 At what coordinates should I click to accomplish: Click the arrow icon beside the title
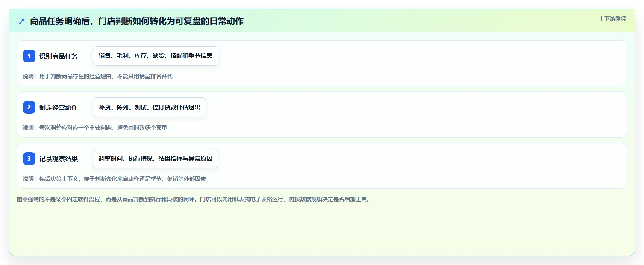click(x=22, y=21)
